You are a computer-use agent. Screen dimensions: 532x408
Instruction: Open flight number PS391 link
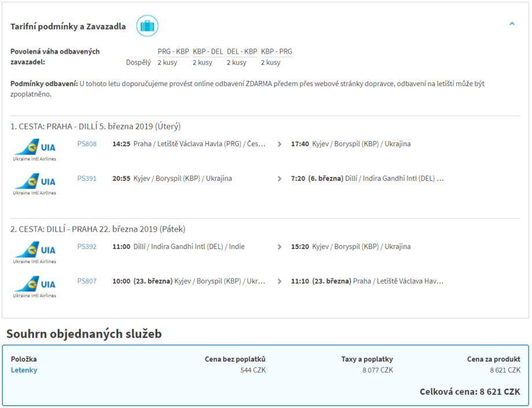tap(87, 179)
